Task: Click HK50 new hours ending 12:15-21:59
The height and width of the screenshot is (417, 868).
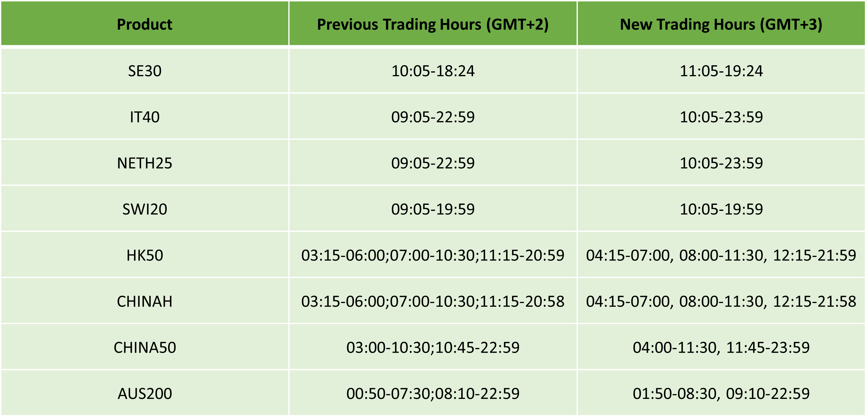Action: pos(721,256)
